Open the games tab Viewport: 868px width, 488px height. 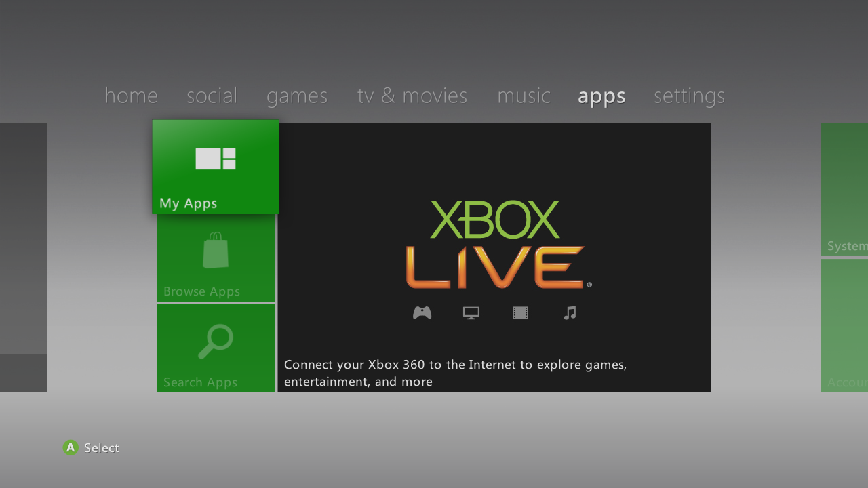point(297,96)
